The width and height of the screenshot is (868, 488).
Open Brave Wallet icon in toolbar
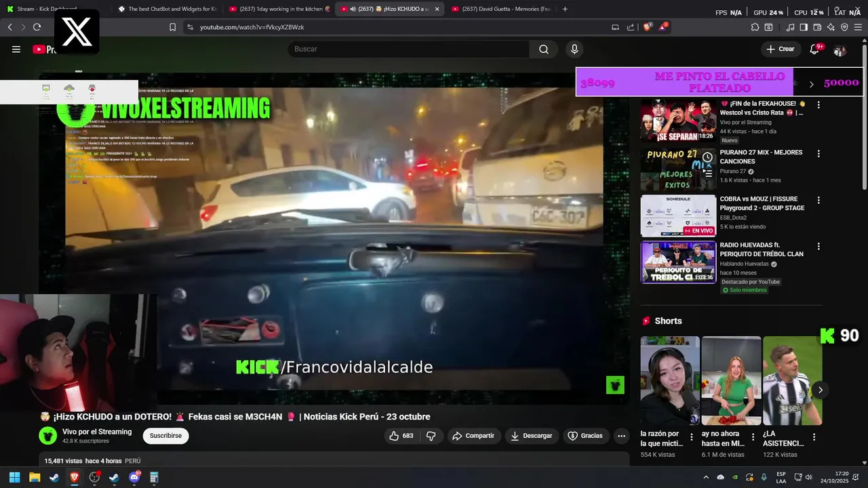click(817, 27)
